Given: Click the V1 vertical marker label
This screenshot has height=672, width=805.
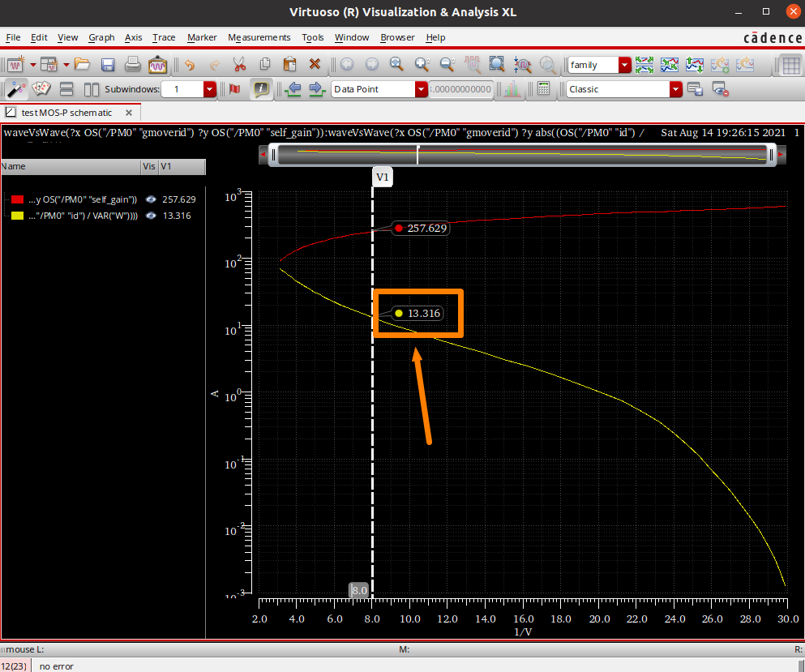Looking at the screenshot, I should pos(383,177).
